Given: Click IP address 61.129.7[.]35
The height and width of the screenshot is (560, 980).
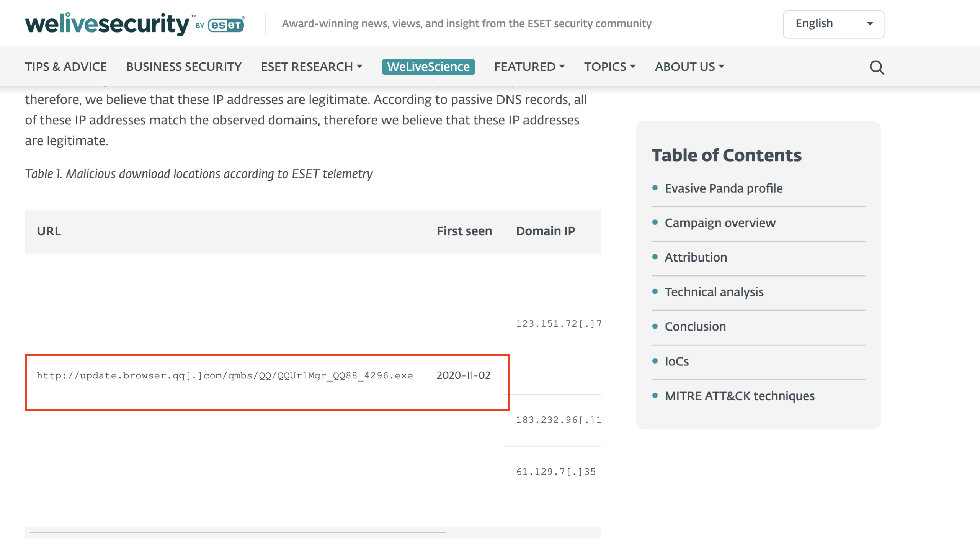Looking at the screenshot, I should 556,472.
